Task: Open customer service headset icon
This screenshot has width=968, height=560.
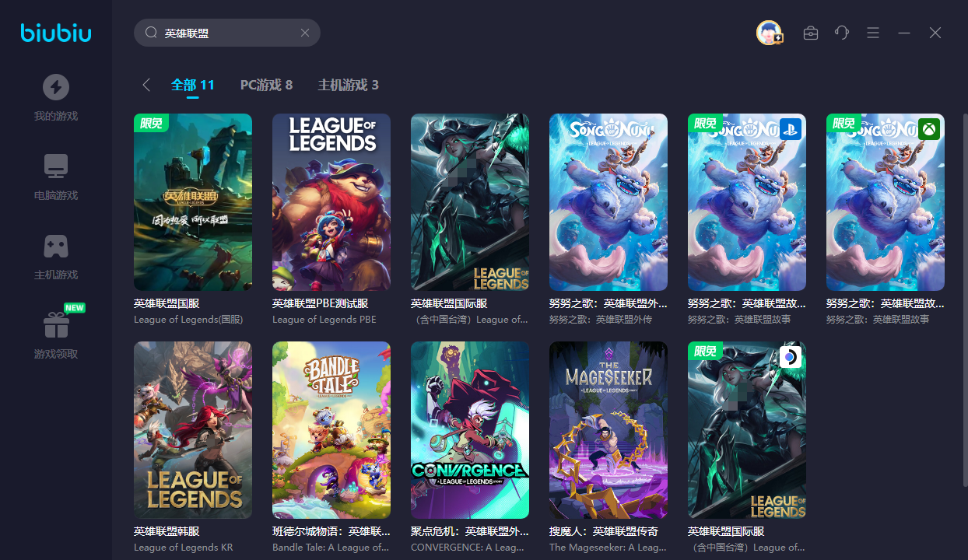Action: tap(842, 33)
